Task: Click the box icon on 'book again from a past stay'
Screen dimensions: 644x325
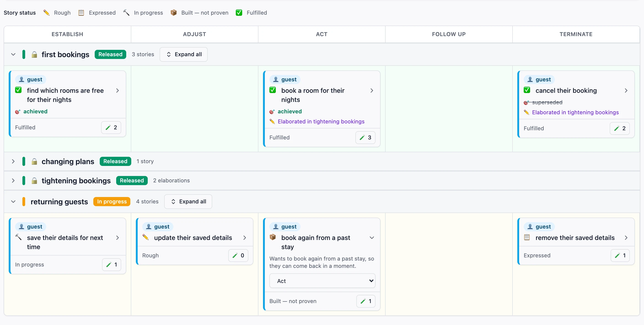Action: point(273,237)
